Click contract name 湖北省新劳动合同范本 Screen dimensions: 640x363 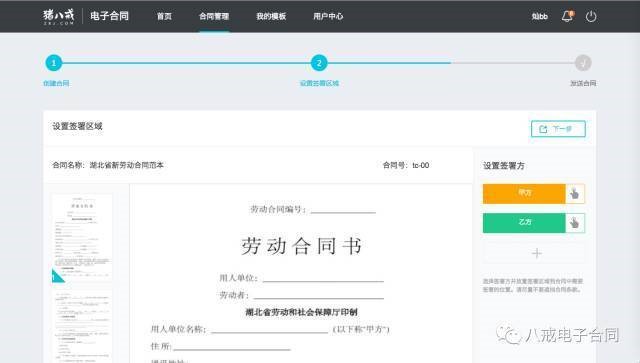(127, 165)
